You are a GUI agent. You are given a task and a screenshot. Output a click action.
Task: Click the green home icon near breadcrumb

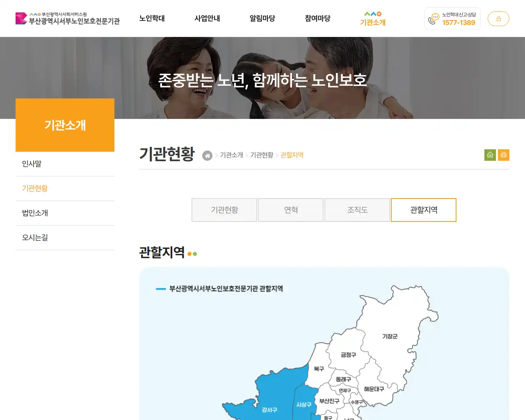[x=490, y=155]
